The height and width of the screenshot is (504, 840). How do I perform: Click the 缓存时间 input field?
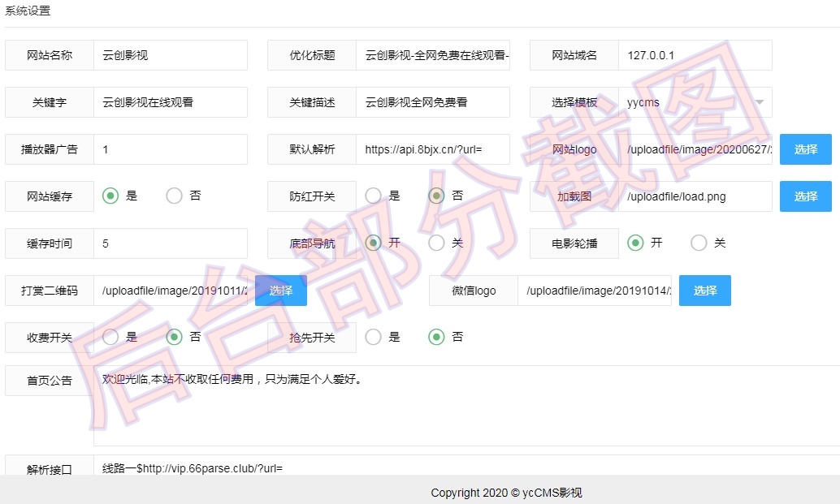pyautogui.click(x=170, y=243)
